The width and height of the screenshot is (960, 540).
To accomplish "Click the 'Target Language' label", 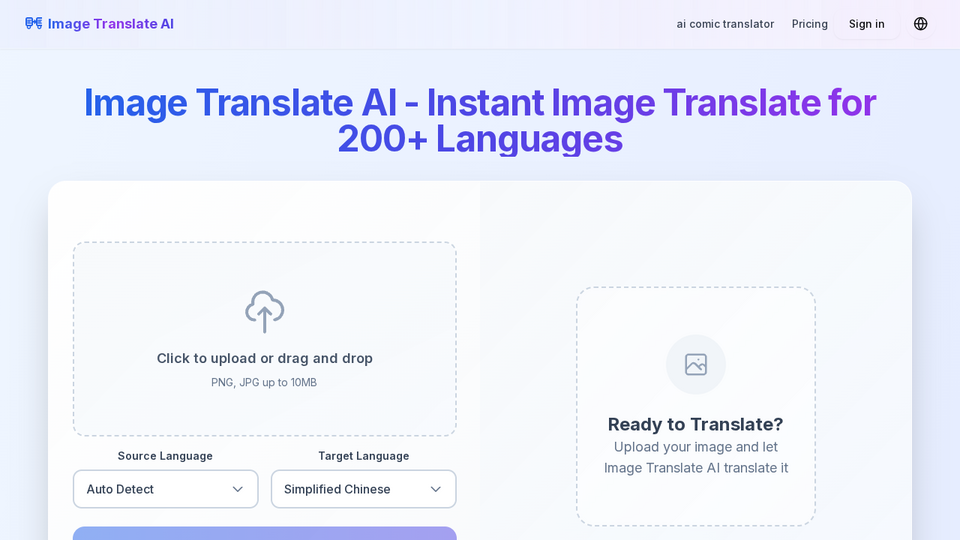I will click(364, 456).
